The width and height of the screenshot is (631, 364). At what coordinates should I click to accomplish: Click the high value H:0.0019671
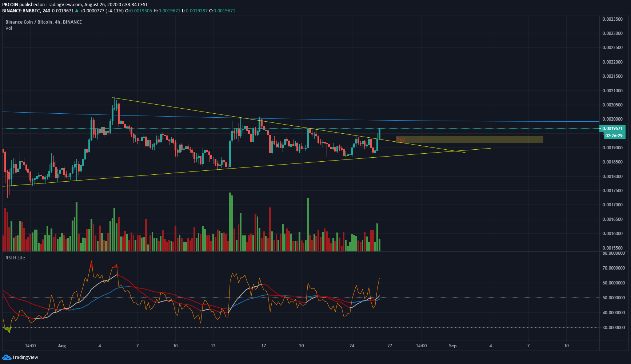point(167,11)
